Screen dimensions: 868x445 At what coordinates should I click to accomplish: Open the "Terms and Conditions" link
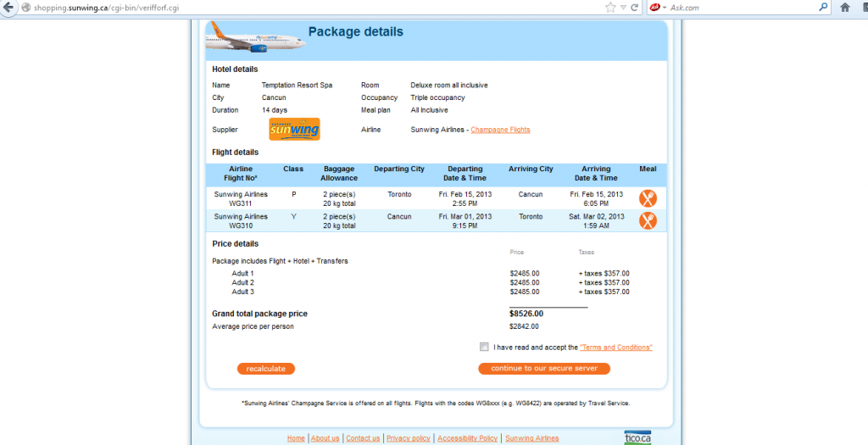point(615,348)
